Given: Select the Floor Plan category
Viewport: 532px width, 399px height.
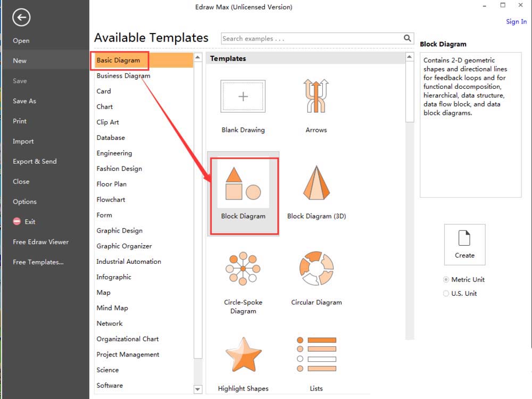Looking at the screenshot, I should 111,184.
